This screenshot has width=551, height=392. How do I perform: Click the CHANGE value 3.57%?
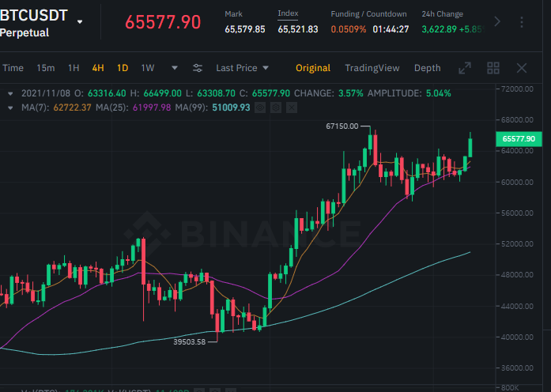(351, 93)
